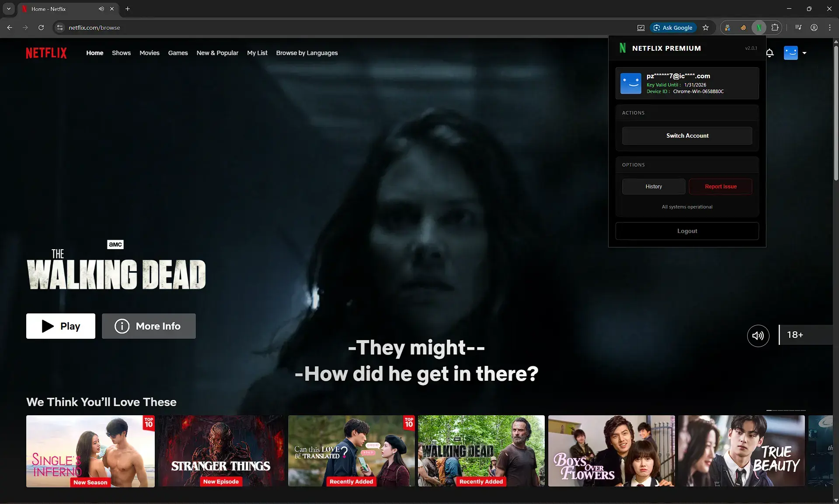Viewport: 839px width, 504px height.
Task: Open The Walking Dead row thumbnail
Action: [481, 451]
